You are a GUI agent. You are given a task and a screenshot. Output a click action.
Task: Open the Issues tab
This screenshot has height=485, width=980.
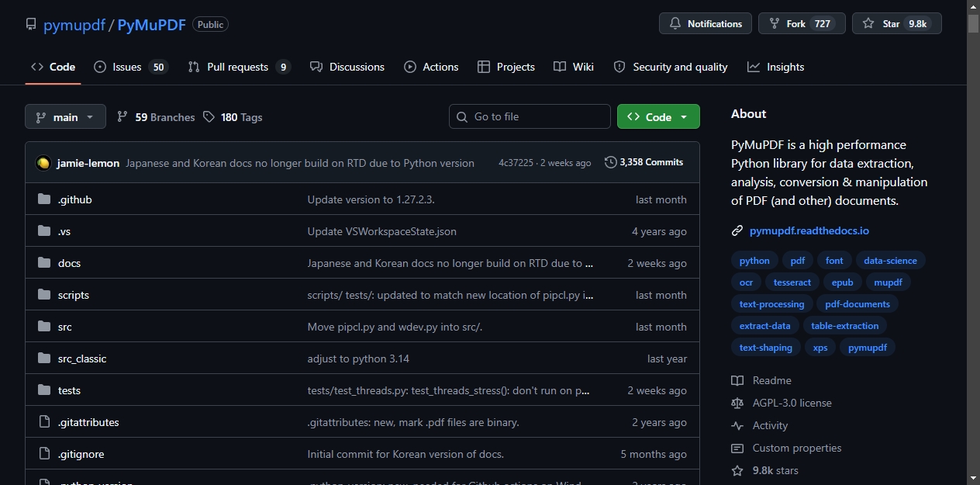[130, 67]
